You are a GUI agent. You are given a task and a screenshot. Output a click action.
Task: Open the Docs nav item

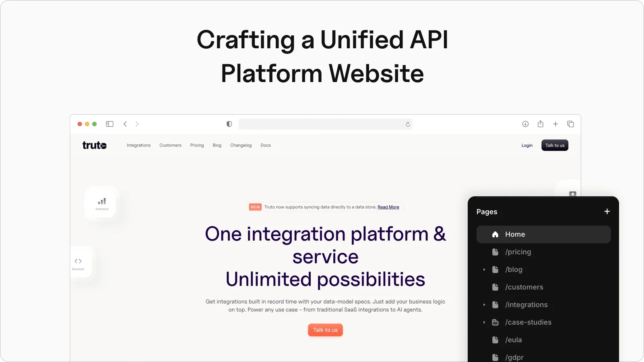(266, 145)
